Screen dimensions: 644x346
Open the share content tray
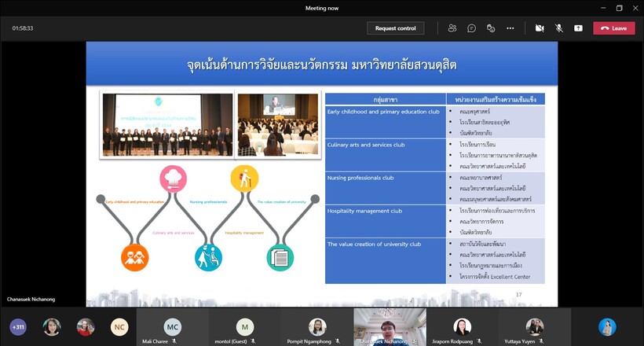[578, 28]
